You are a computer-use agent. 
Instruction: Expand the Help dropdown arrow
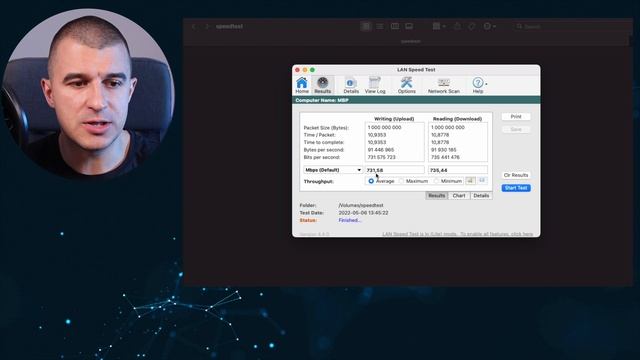(x=486, y=84)
